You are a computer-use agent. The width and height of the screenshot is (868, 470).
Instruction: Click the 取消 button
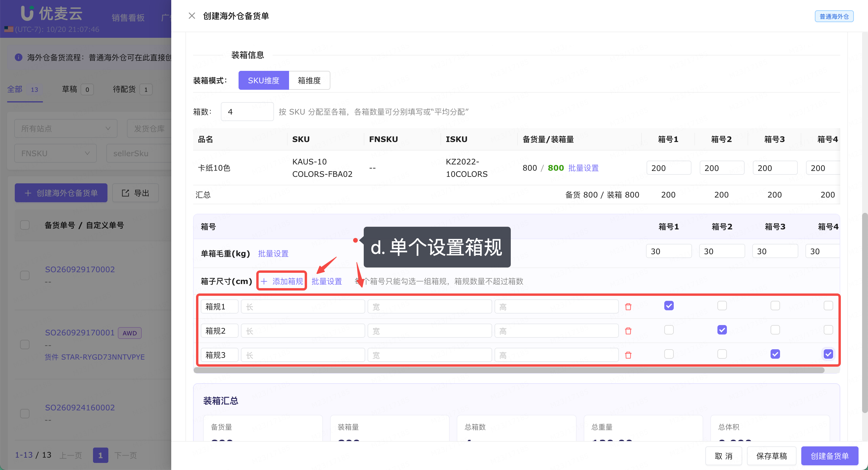coord(723,456)
